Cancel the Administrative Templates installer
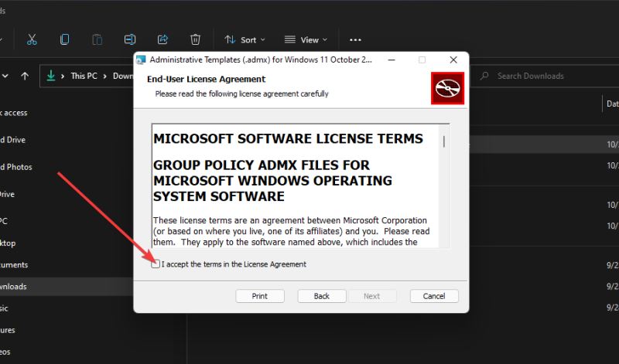Viewport: 619px width, 364px height. point(434,296)
